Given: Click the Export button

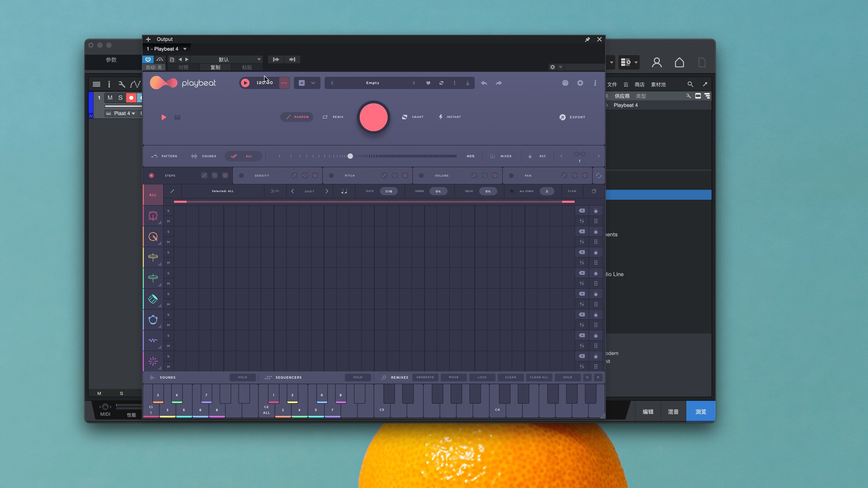Looking at the screenshot, I should click(572, 117).
